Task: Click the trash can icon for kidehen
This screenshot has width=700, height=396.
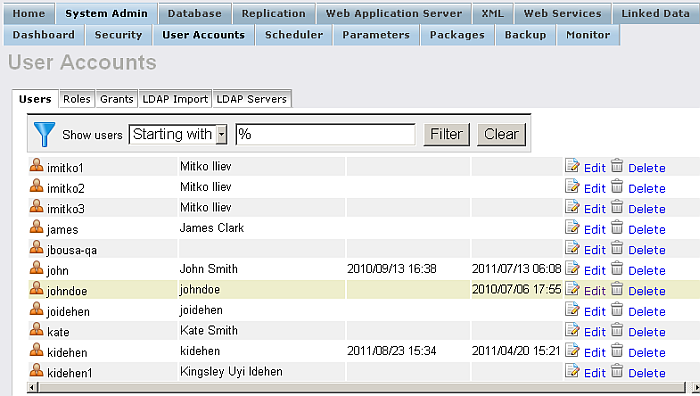Action: [617, 350]
